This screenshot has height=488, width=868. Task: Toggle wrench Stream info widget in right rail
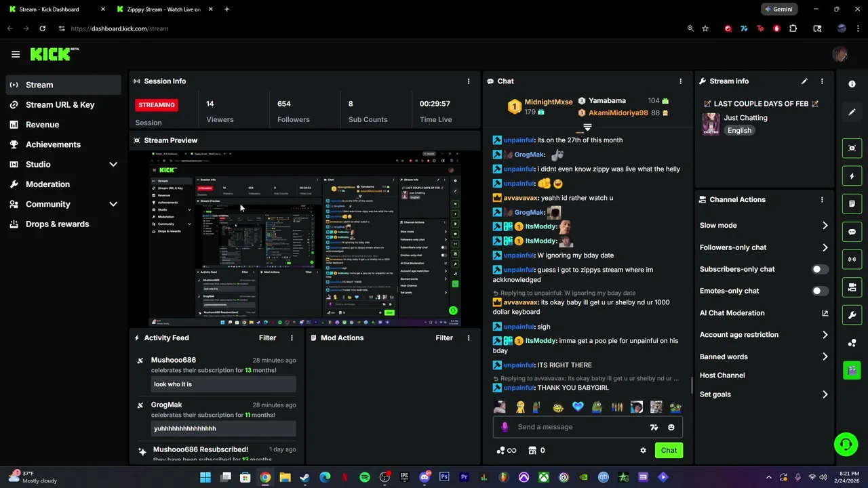(852, 315)
